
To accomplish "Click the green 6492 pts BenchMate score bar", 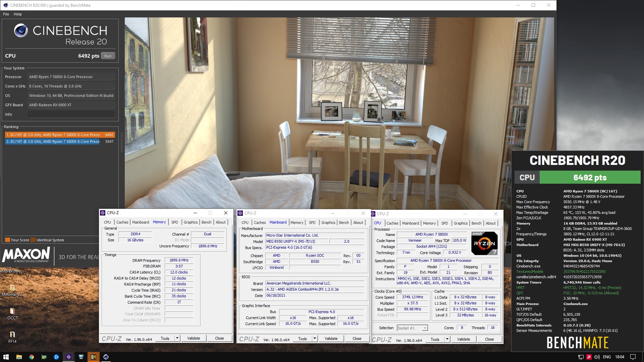I will 590,177.
